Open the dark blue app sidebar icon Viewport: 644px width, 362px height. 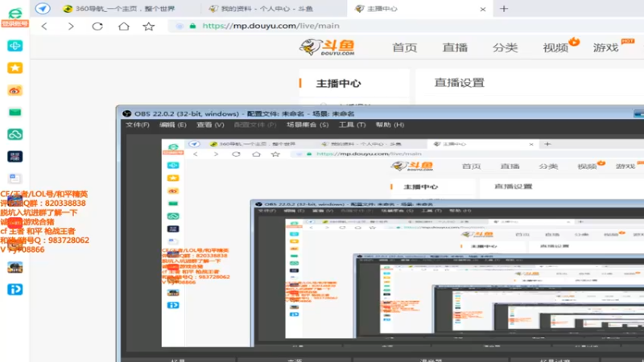(14, 156)
